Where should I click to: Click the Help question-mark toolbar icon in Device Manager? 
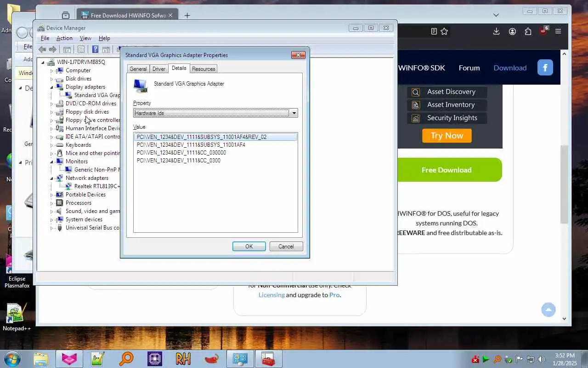95,50
